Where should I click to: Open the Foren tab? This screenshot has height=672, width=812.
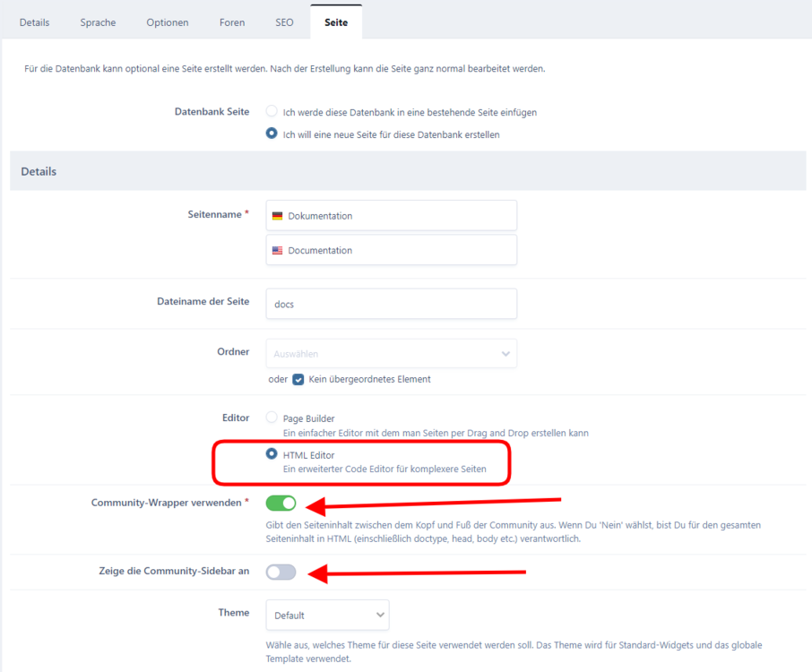coord(231,22)
